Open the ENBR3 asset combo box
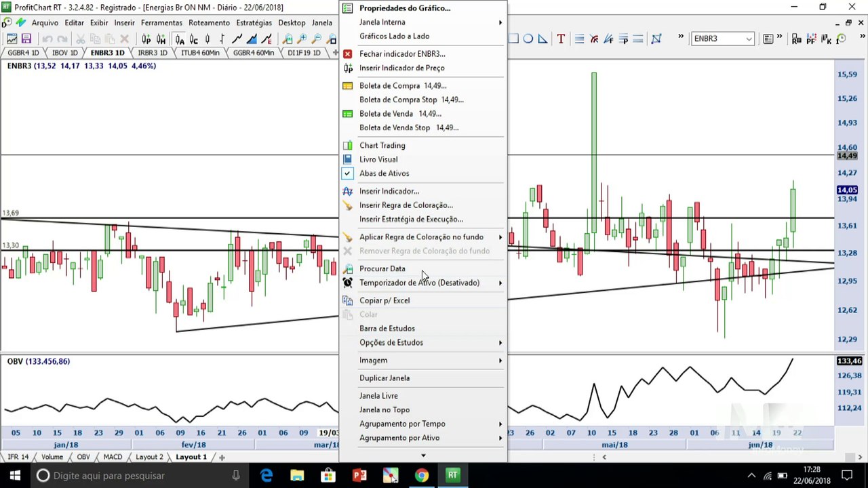The height and width of the screenshot is (488, 868). 722,39
